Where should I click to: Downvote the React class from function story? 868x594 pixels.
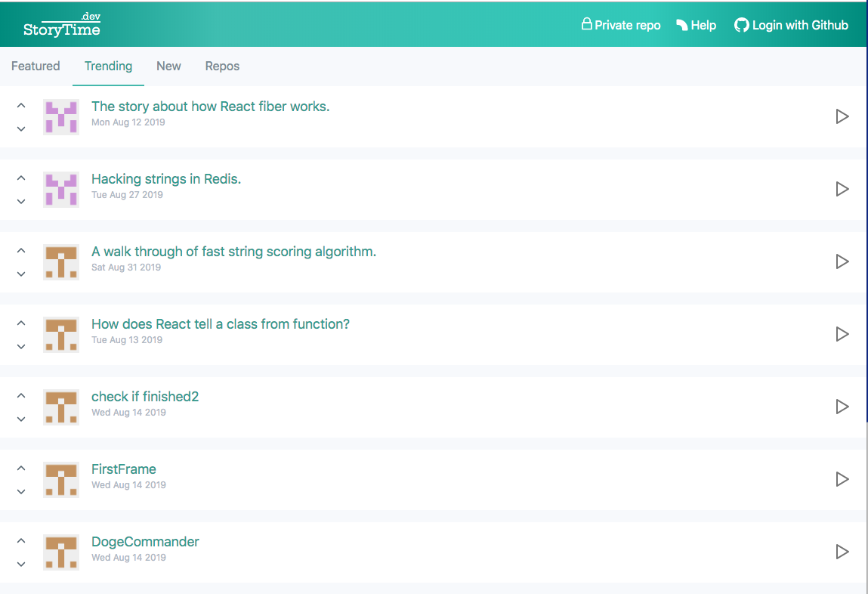(21, 346)
